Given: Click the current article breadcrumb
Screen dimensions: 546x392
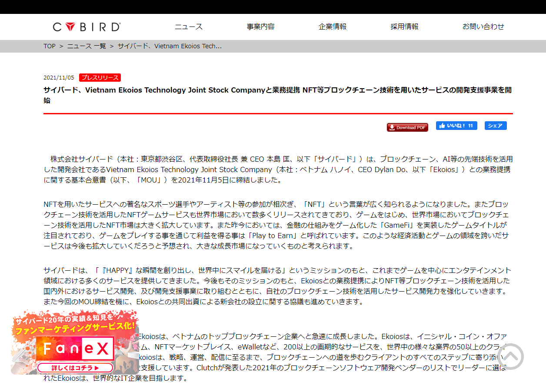Looking at the screenshot, I should (x=170, y=46).
